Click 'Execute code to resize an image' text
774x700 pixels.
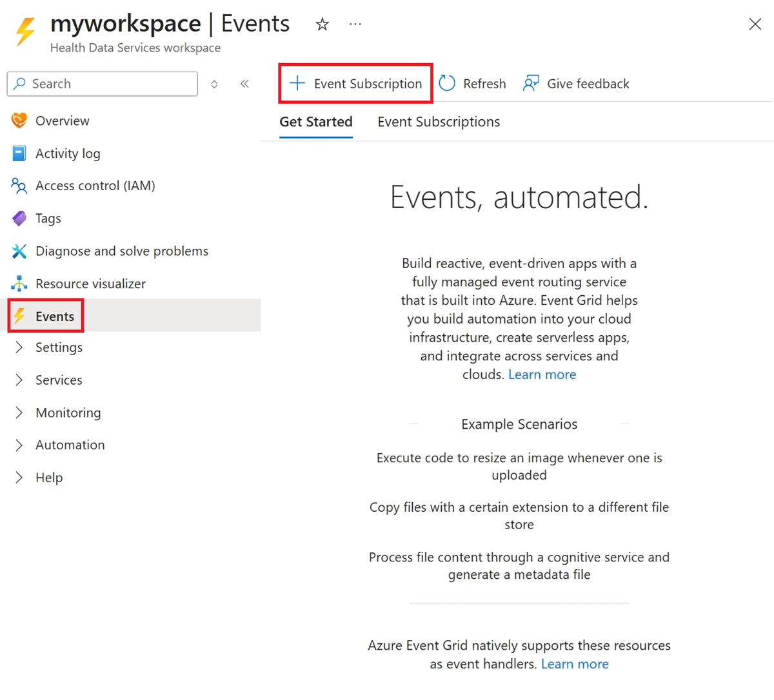[x=519, y=466]
